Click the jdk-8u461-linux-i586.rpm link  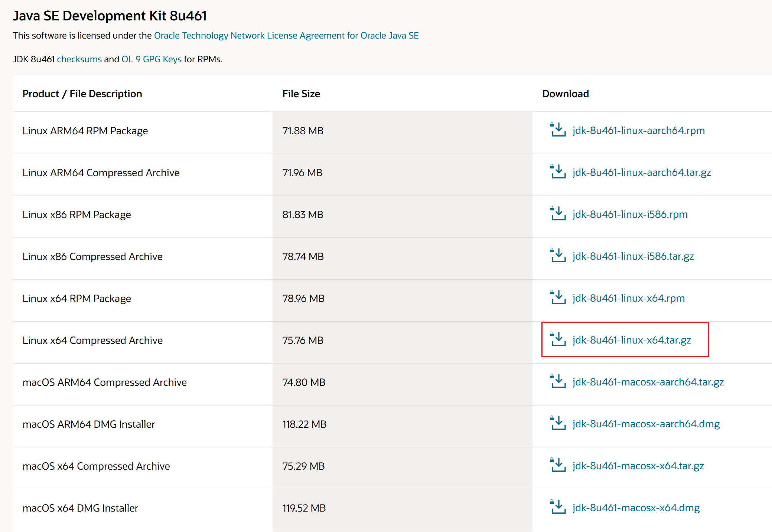coord(630,214)
